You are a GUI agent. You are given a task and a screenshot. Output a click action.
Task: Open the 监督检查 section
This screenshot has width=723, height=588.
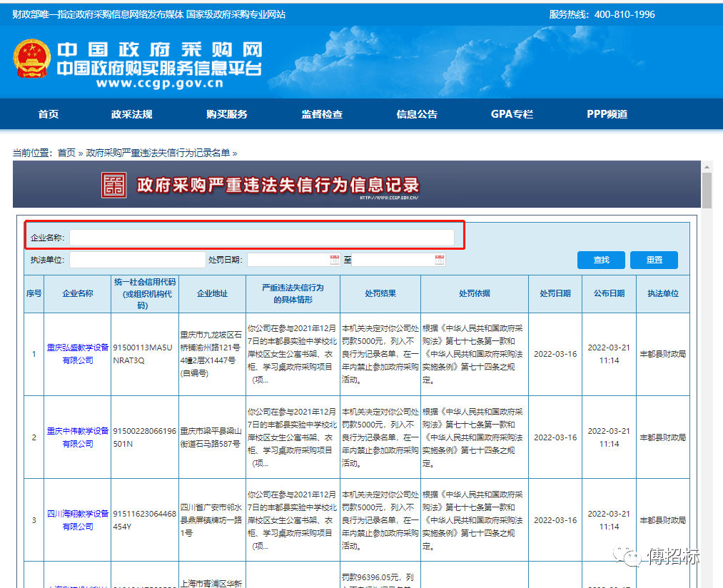(322, 114)
